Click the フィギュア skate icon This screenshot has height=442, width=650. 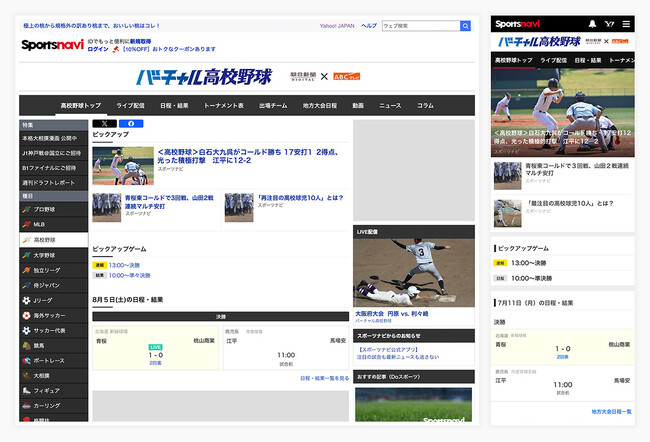pos(27,391)
